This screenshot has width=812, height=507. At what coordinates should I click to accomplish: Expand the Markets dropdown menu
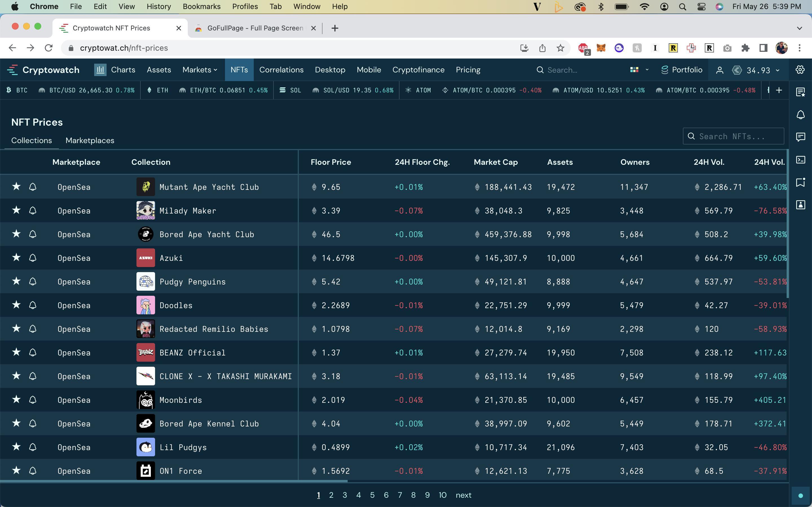point(200,70)
